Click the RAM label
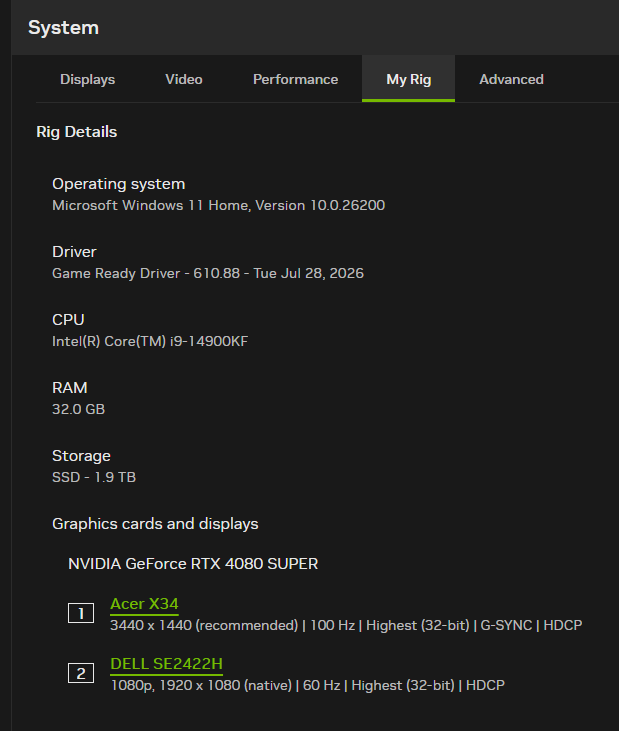This screenshot has width=619, height=731. (70, 388)
